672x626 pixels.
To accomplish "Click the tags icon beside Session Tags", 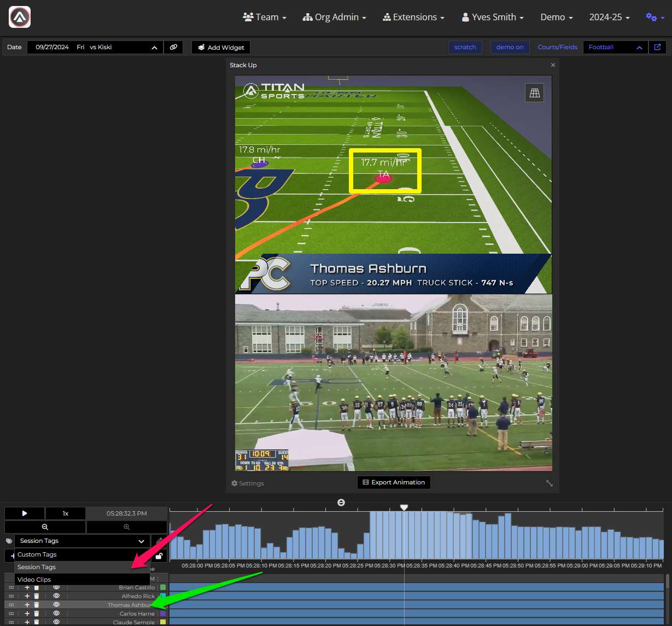I will tap(9, 541).
